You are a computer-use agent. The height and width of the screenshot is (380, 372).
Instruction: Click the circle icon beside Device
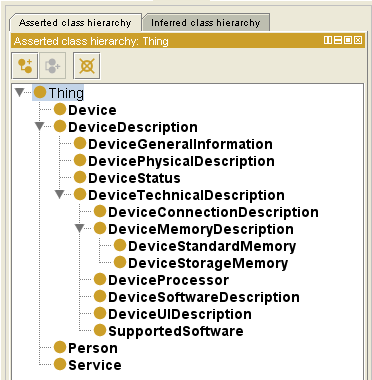point(60,109)
